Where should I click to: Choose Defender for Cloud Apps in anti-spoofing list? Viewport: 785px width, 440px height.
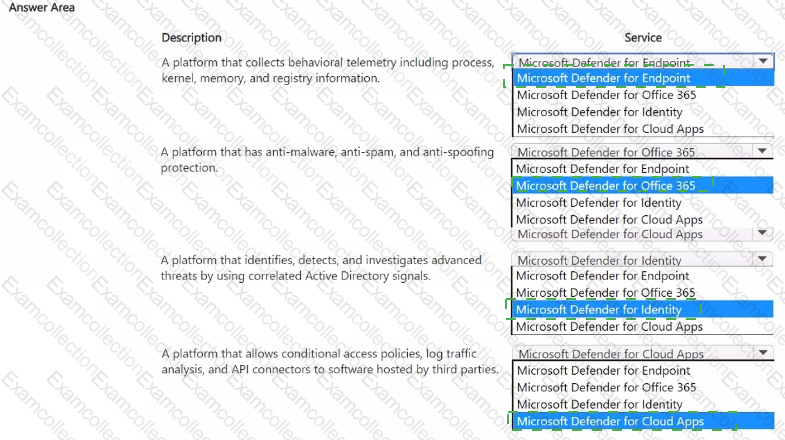click(609, 219)
